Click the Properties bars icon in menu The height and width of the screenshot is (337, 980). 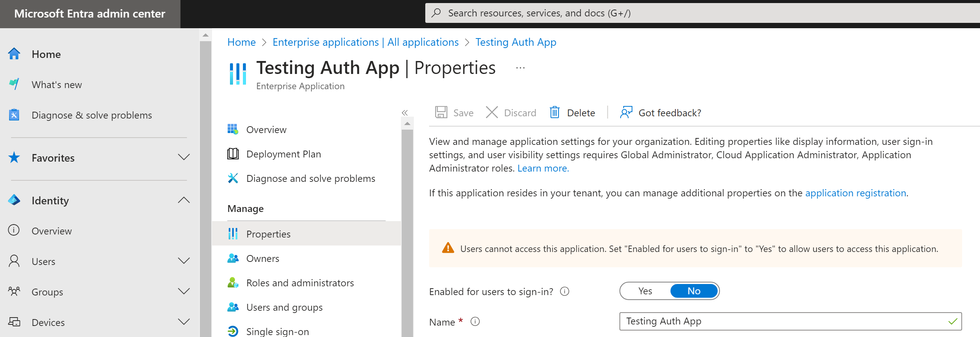click(x=233, y=234)
